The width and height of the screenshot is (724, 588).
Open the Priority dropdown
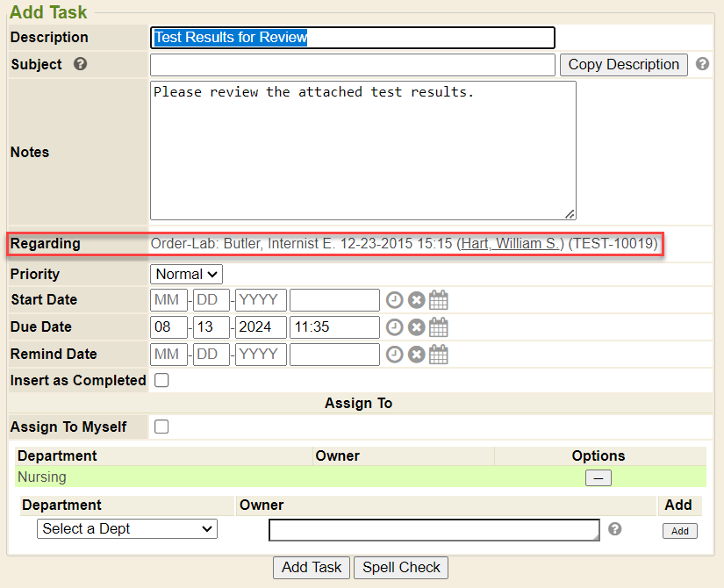tap(186, 275)
